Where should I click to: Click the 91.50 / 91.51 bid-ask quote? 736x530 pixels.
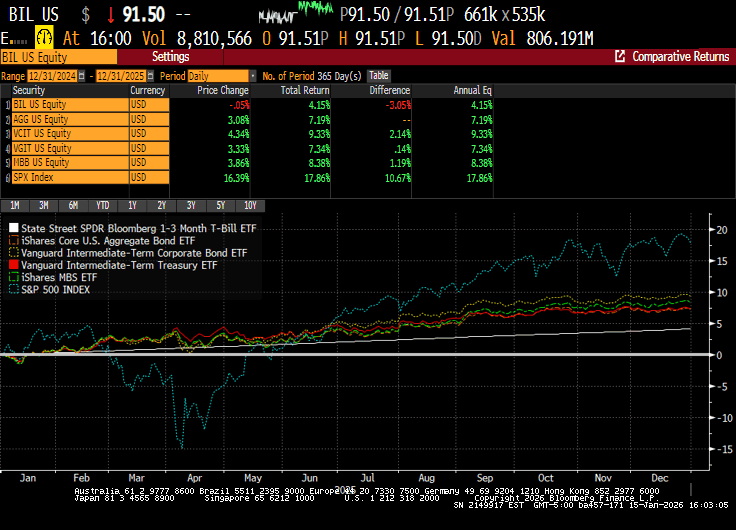(397, 15)
